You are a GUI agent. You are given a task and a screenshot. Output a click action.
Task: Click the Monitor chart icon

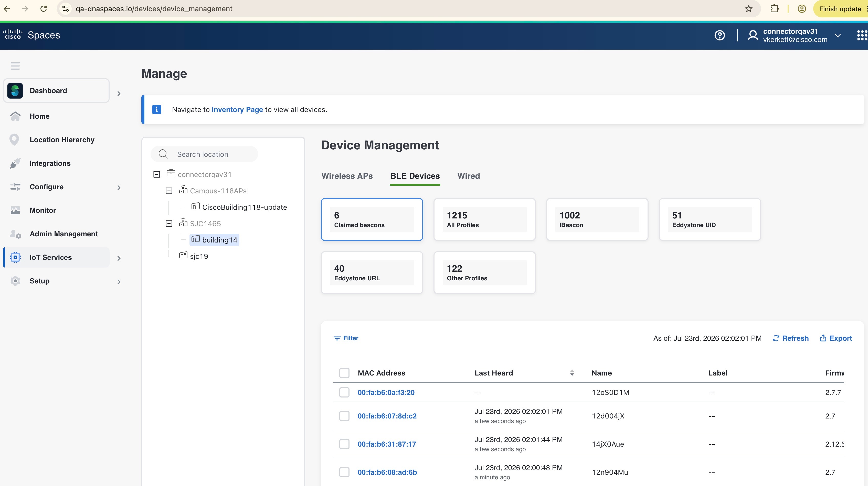15,210
